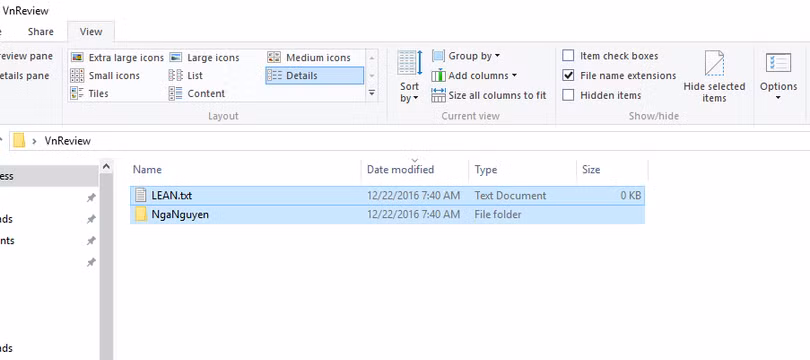
Task: Click NgaNguyen date modified cell
Action: (x=413, y=214)
